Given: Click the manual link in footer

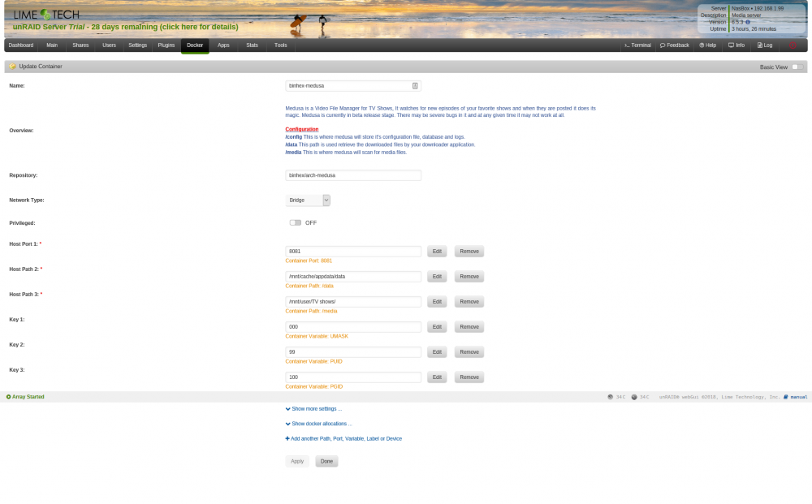Looking at the screenshot, I should (x=796, y=397).
